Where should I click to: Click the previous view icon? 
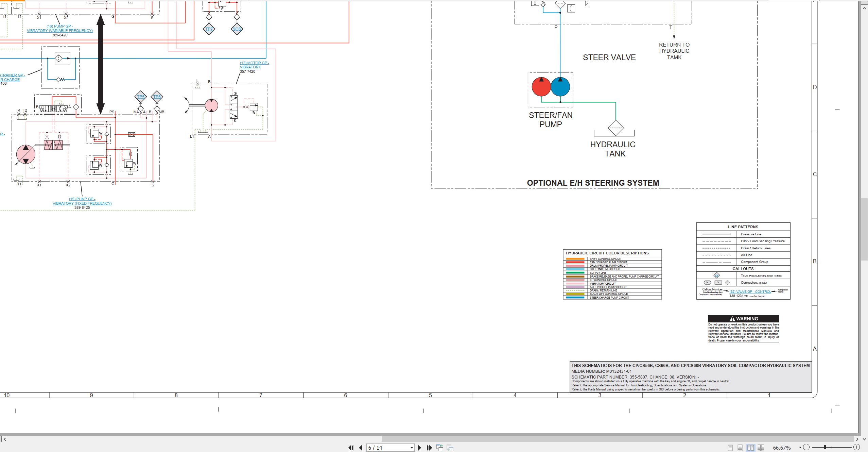pos(440,448)
